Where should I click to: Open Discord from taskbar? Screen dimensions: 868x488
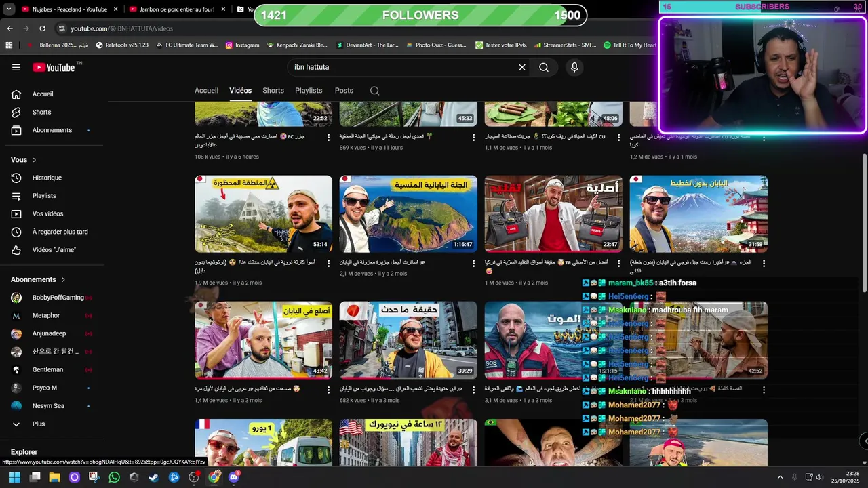coord(234,477)
